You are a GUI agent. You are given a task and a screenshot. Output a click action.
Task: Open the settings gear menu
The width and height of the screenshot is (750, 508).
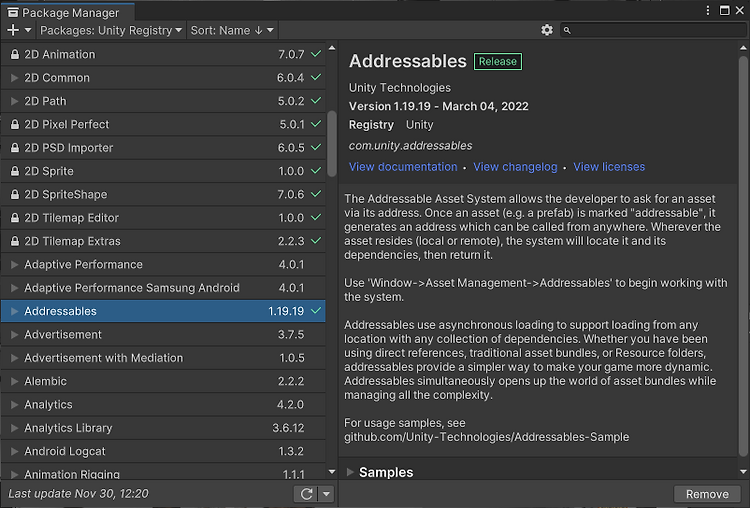(x=547, y=30)
